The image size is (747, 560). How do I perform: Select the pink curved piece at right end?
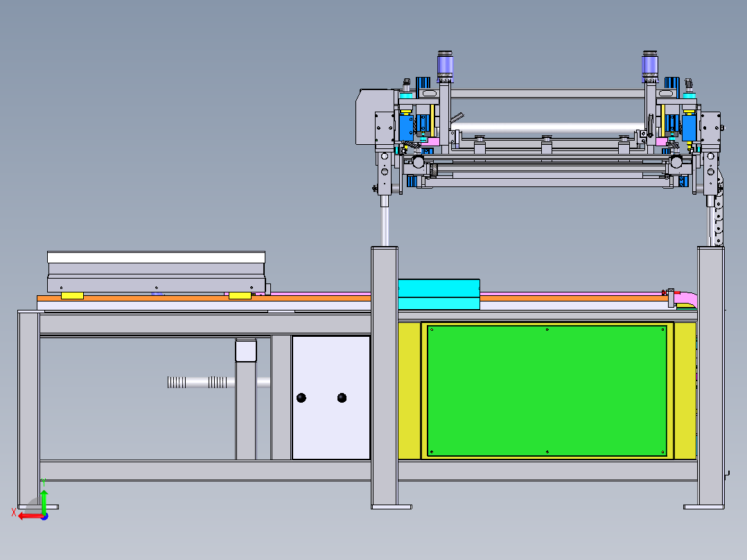686,299
